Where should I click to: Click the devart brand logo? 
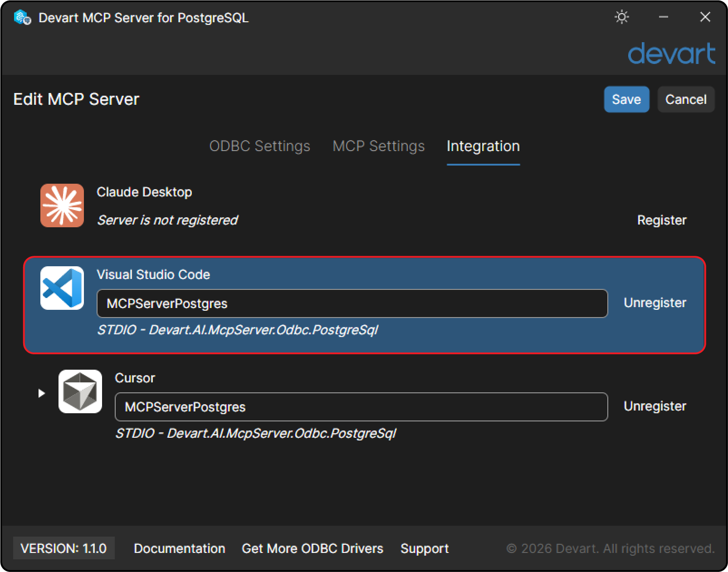671,54
